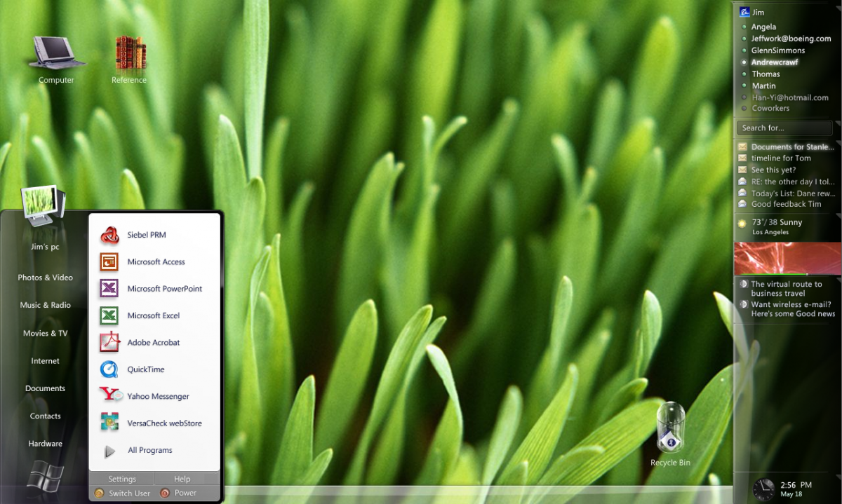Open the Siebel PRM icon
842x504 pixels.
[109, 235]
